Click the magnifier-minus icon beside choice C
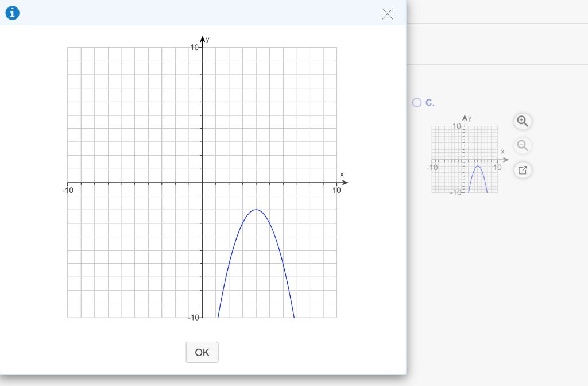Screen dimensions: 588x386 (522, 145)
